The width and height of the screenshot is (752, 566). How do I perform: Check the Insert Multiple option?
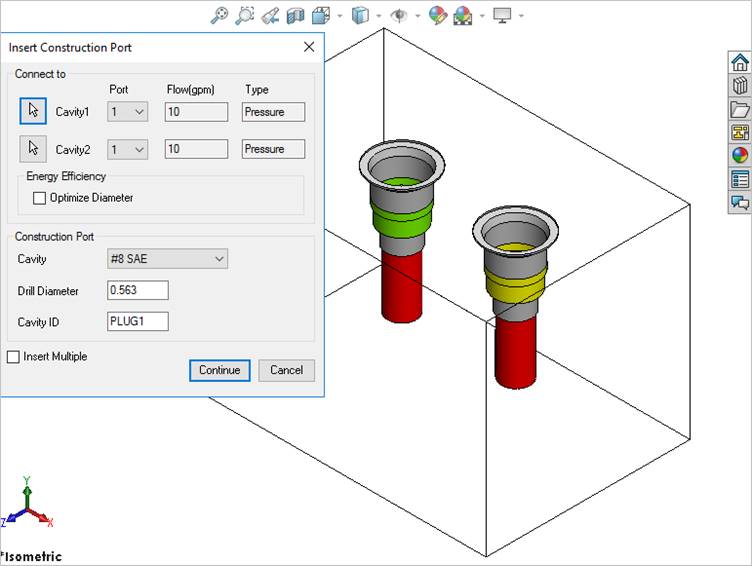point(13,357)
